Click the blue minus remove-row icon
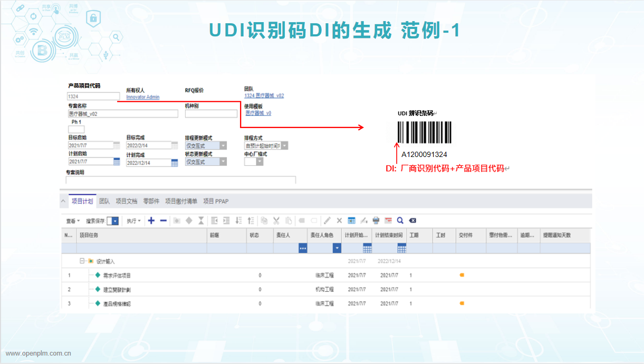 164,221
